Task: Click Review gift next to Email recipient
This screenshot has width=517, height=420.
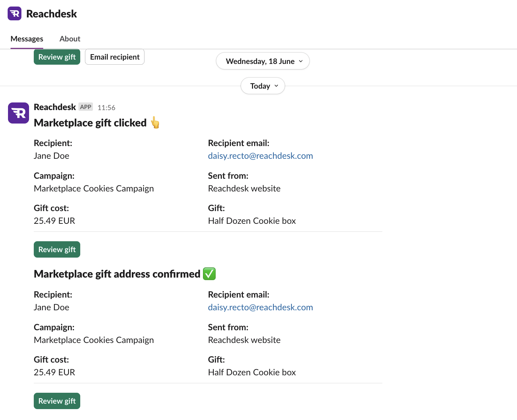Action: coord(57,57)
